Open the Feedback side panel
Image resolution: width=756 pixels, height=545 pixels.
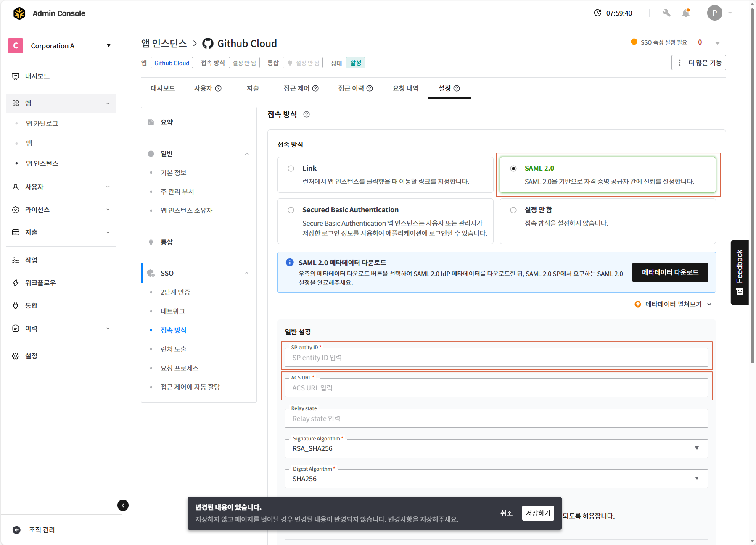point(740,272)
